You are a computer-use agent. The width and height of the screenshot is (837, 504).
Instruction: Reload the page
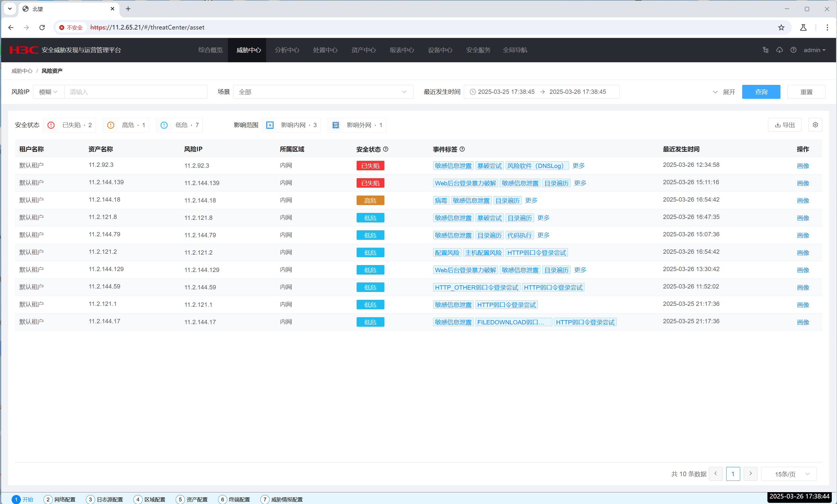42,28
